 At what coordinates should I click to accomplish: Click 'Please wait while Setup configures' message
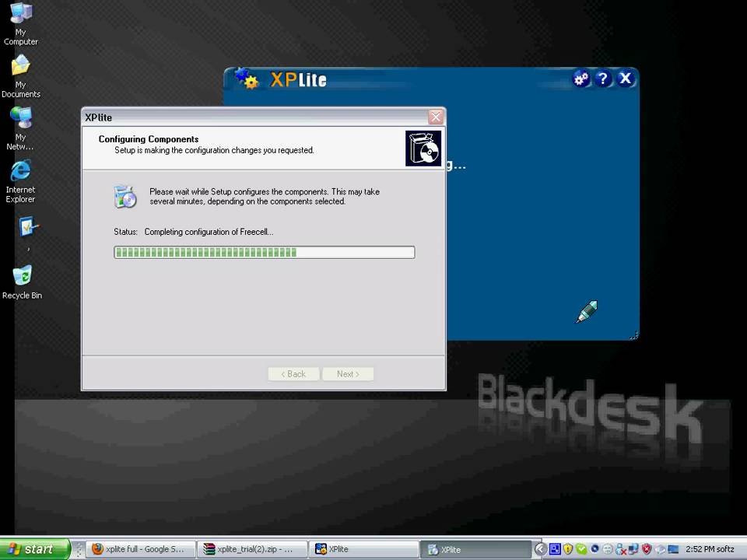[265, 196]
